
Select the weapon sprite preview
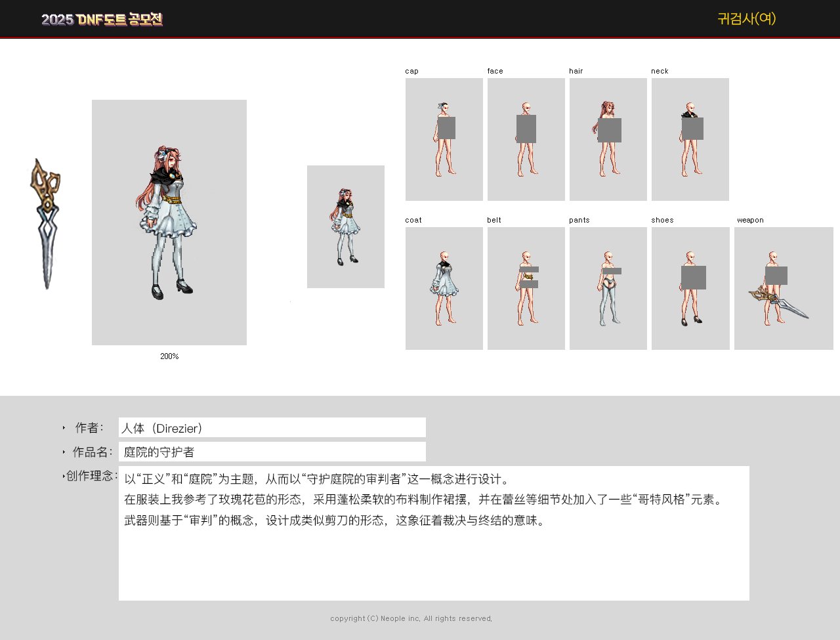(x=784, y=288)
